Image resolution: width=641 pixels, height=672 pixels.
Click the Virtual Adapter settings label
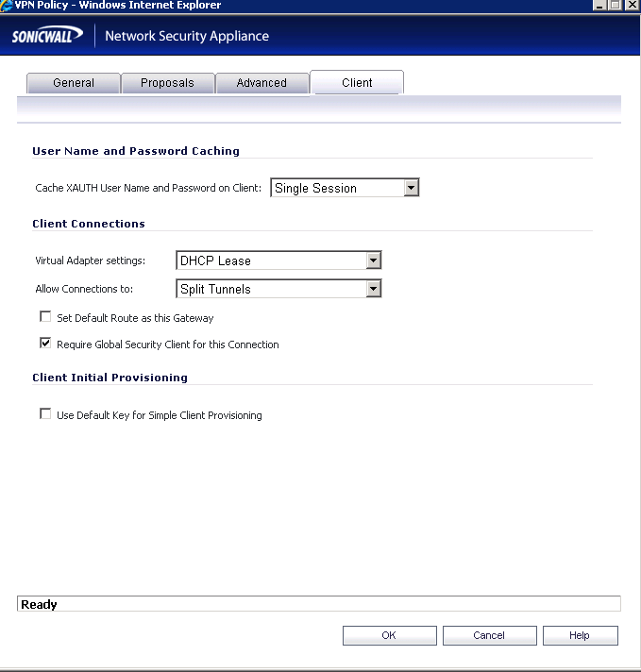pyautogui.click(x=91, y=260)
